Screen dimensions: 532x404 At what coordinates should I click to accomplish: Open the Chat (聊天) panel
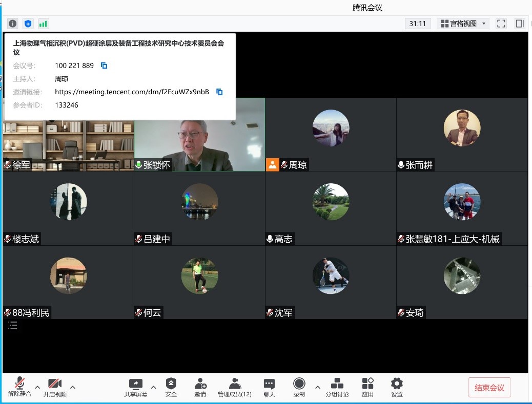click(x=269, y=387)
